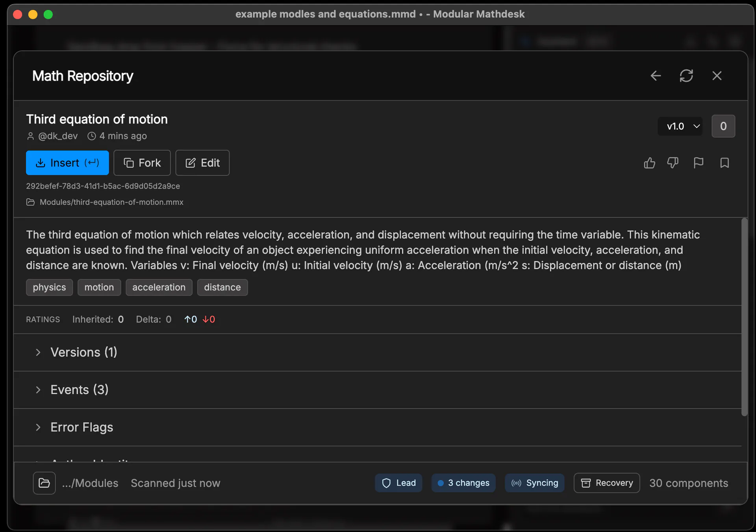Click the 30 components count
Image resolution: width=756 pixels, height=532 pixels.
(x=689, y=483)
